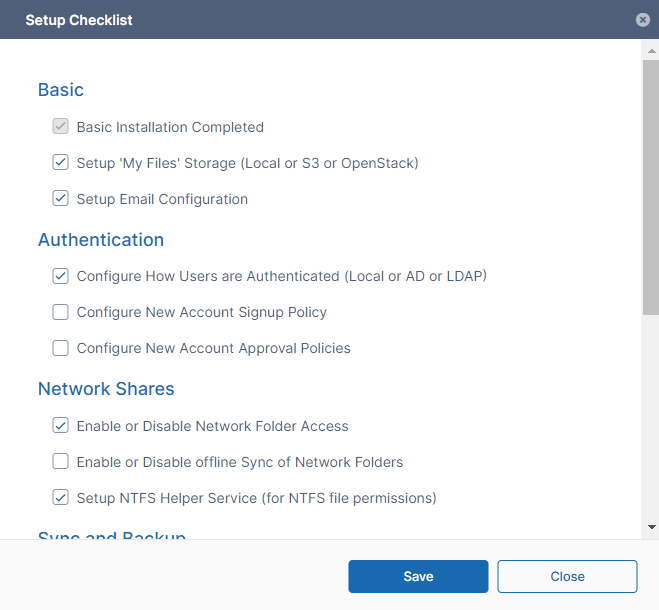Click the Basic Installation Completed checkbox
The height and width of the screenshot is (610, 659).
tap(61, 127)
